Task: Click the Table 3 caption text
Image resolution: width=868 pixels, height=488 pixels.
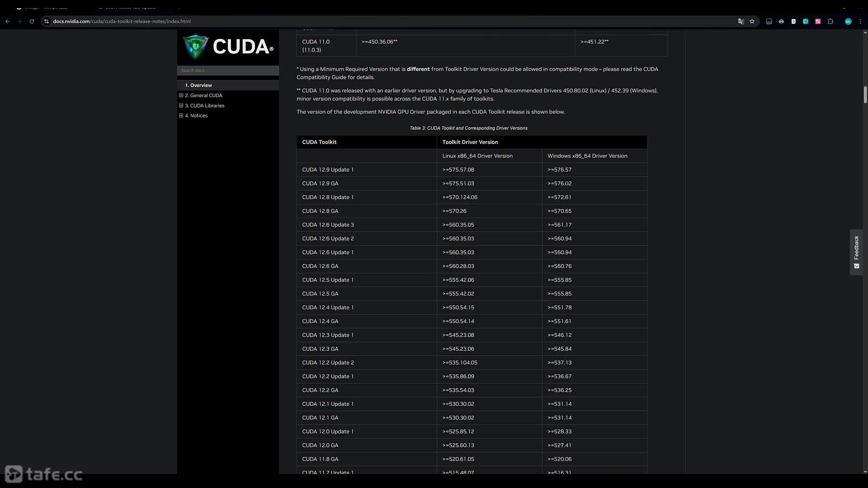Action: pos(468,128)
